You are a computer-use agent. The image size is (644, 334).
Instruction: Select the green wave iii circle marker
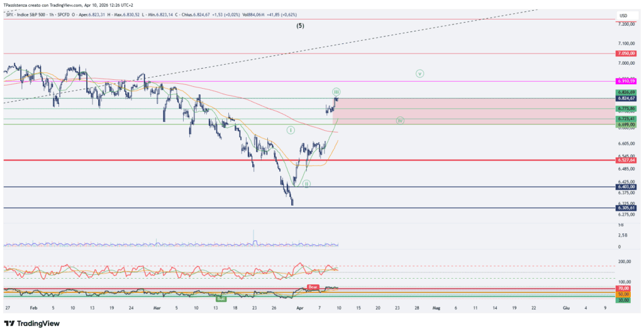336,91
